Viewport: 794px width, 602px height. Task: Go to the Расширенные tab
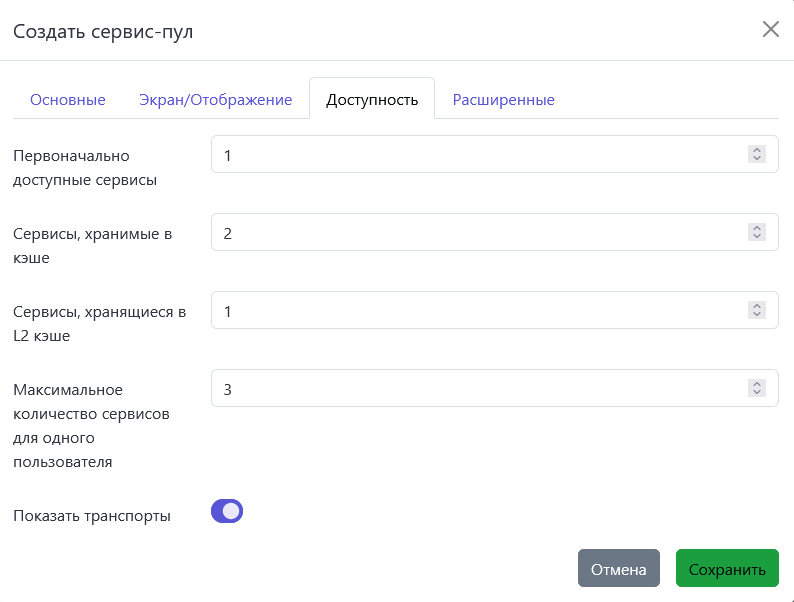503,100
